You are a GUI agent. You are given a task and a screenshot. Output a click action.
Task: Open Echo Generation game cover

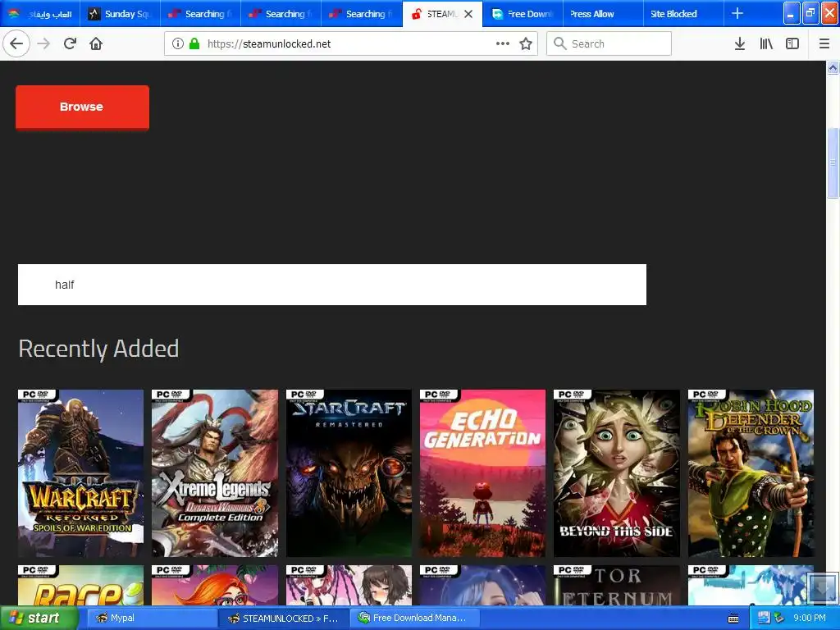click(x=482, y=473)
